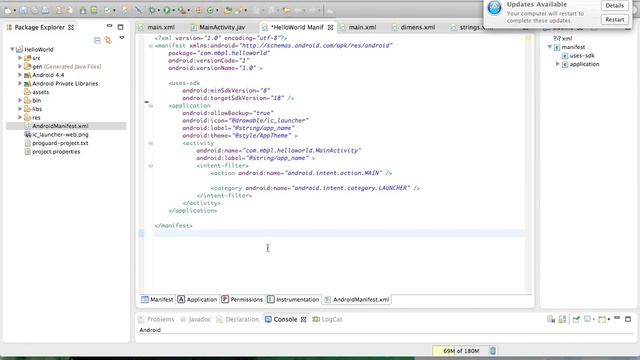Open Package Explorer view menu triangle

tap(122, 38)
